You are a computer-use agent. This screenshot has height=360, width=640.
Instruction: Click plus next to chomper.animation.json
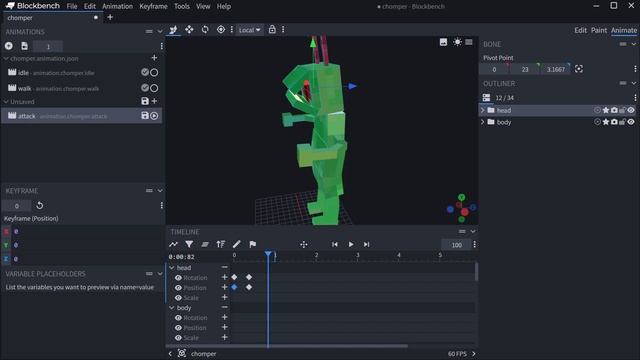[154, 58]
